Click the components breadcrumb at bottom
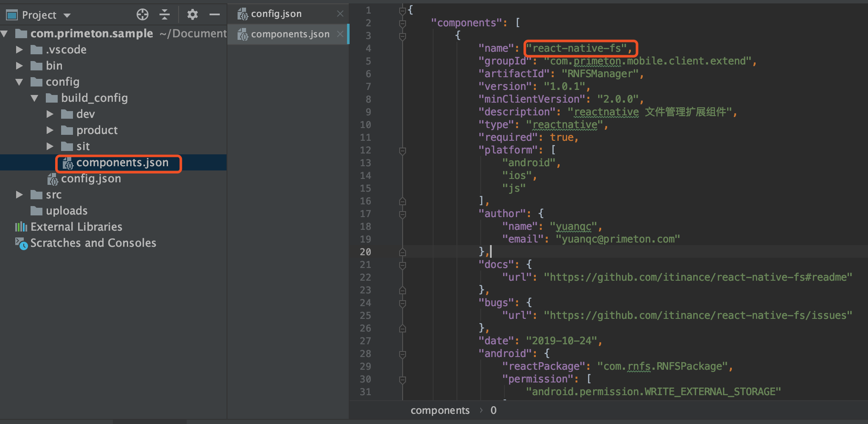Image resolution: width=868 pixels, height=424 pixels. tap(440, 410)
